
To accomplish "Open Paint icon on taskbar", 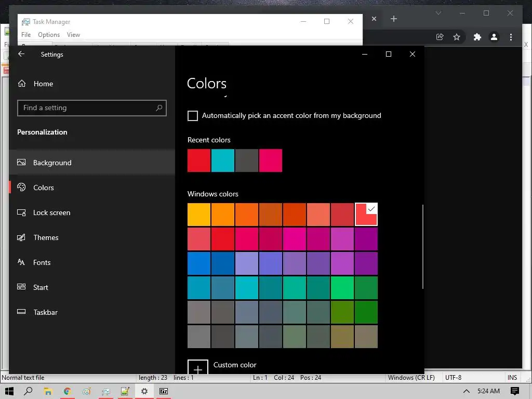I will [x=87, y=391].
